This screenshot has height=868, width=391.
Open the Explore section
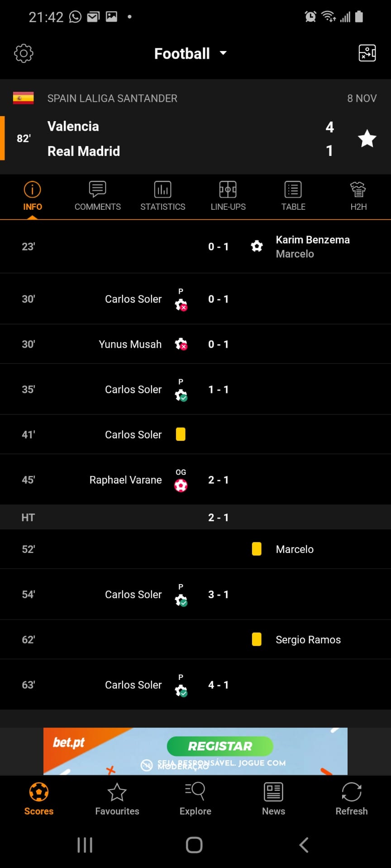pos(195,799)
